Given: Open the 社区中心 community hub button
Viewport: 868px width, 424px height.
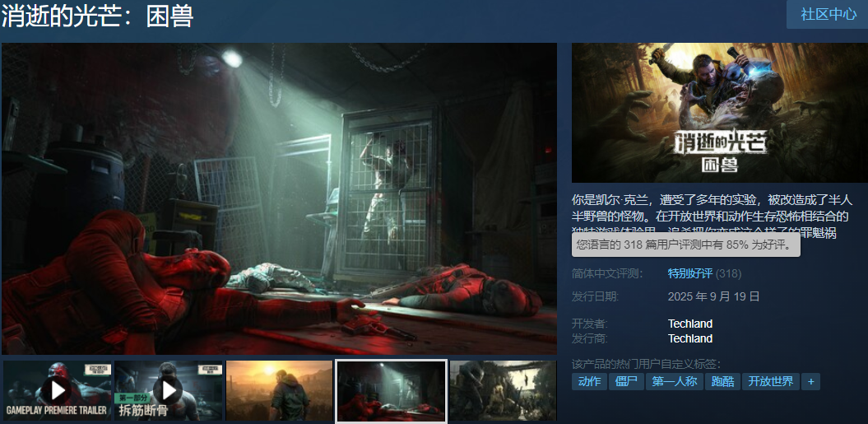Looking at the screenshot, I should (x=827, y=15).
